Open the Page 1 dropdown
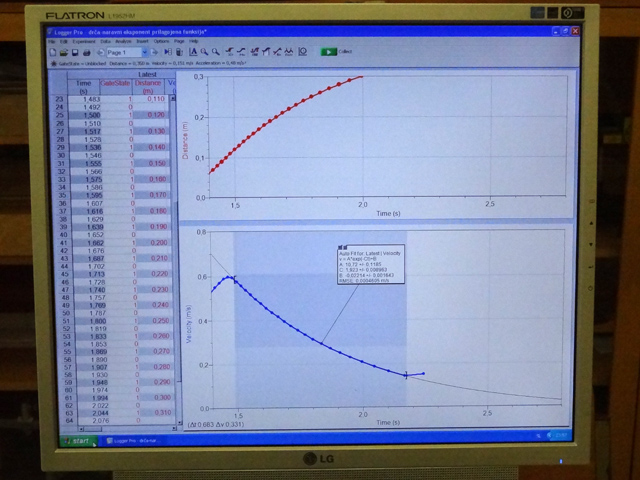Image resolution: width=640 pixels, height=480 pixels. 144,52
